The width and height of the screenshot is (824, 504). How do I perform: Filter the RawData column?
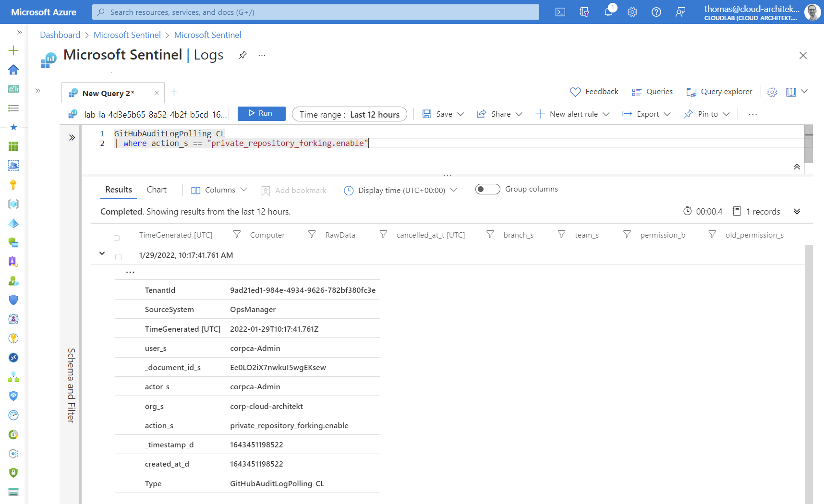point(383,234)
